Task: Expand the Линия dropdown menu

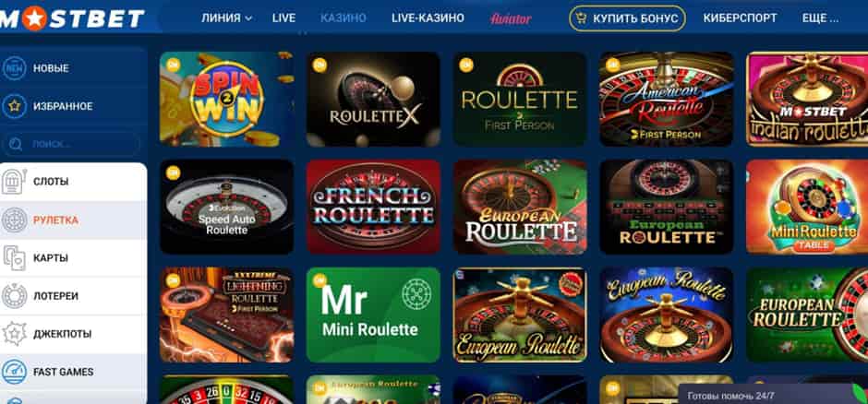Action: coord(226,18)
